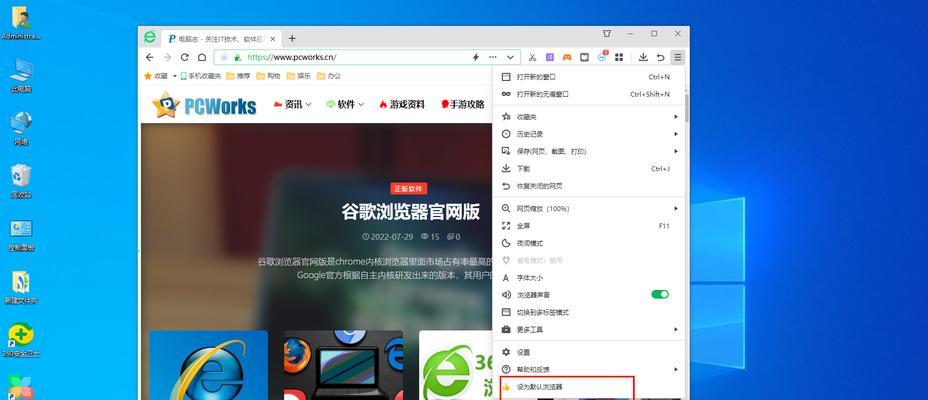
Task: Click the toolbar undo-close-tab arrow icon
Action: [x=660, y=57]
